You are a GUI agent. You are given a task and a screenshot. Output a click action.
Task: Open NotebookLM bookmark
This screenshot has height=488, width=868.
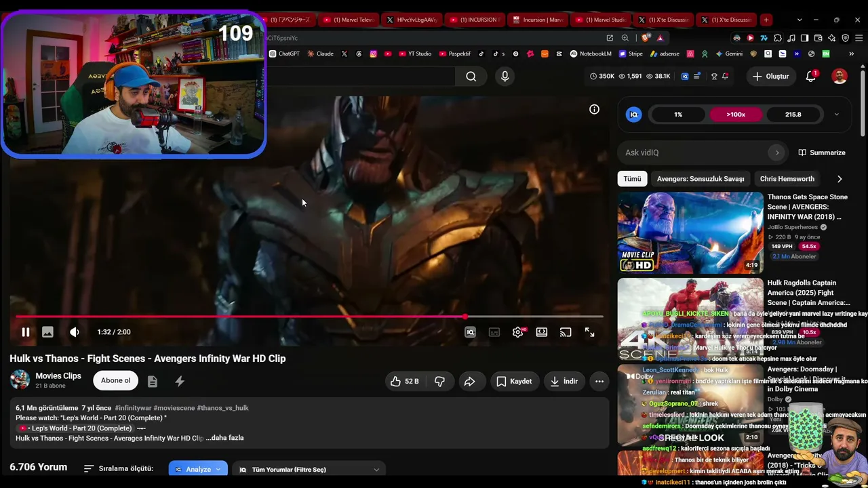[x=591, y=54]
